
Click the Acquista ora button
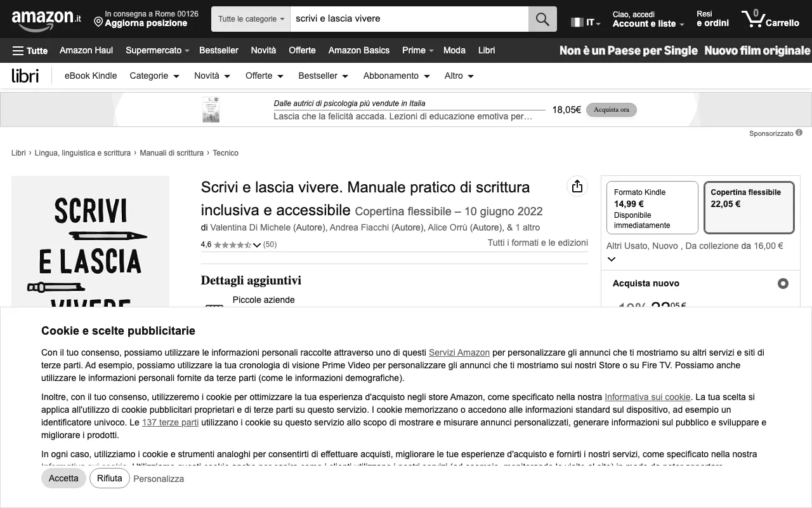[611, 109]
